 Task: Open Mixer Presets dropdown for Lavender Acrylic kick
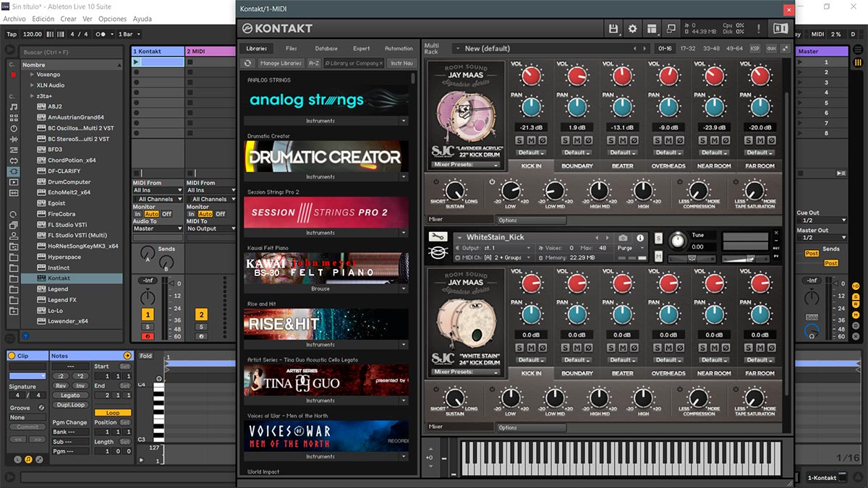[467, 165]
